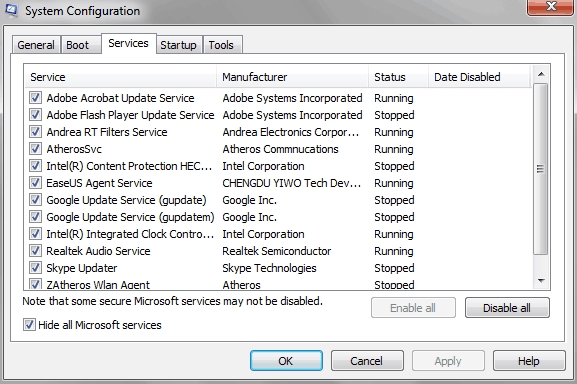Sort by Date Disabled column header
Screen dimensions: 577x384
(x=479, y=77)
